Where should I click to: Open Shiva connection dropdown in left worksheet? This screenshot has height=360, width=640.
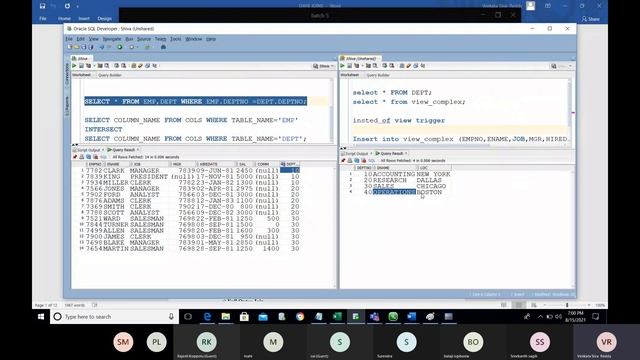324,66
